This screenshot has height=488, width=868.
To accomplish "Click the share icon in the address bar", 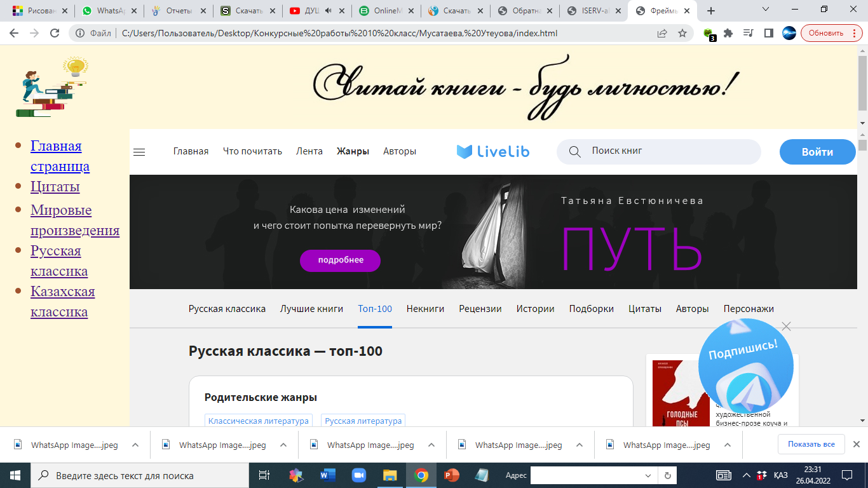I will coord(662,33).
